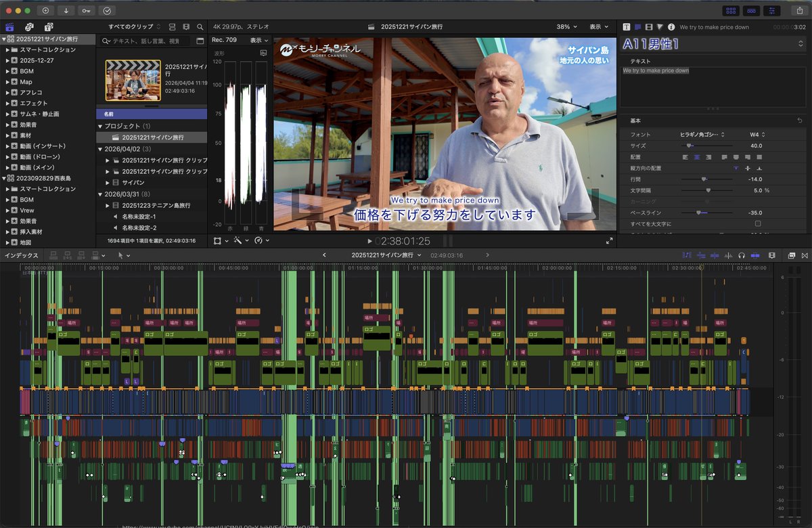Viewport: 812px width, 528px height.
Task: Open 20251221サイパン旅行 timeline title menu
Action: coord(386,255)
